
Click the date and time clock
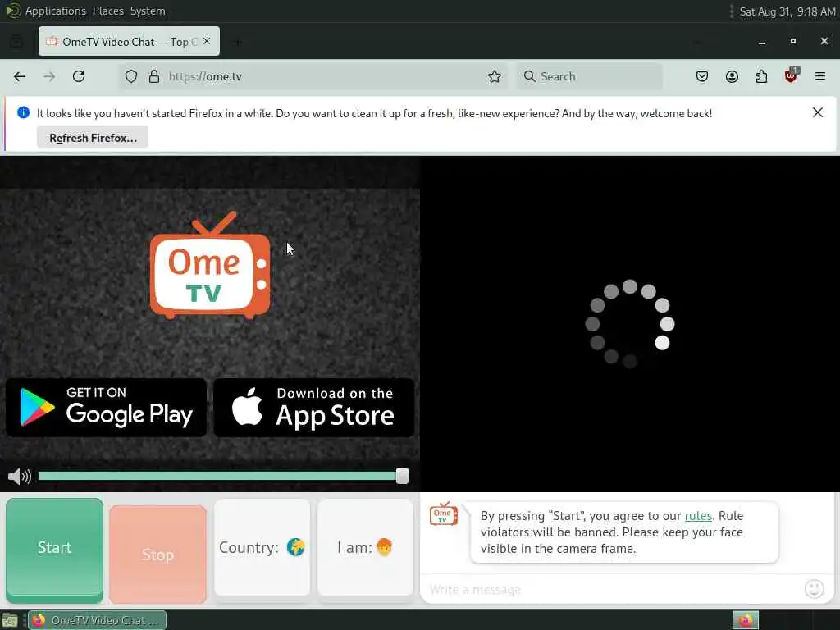click(787, 11)
